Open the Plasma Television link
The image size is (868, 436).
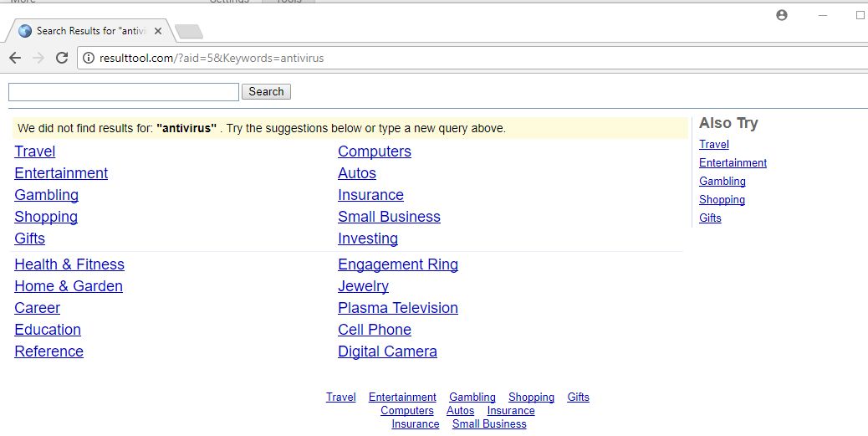[x=397, y=308]
